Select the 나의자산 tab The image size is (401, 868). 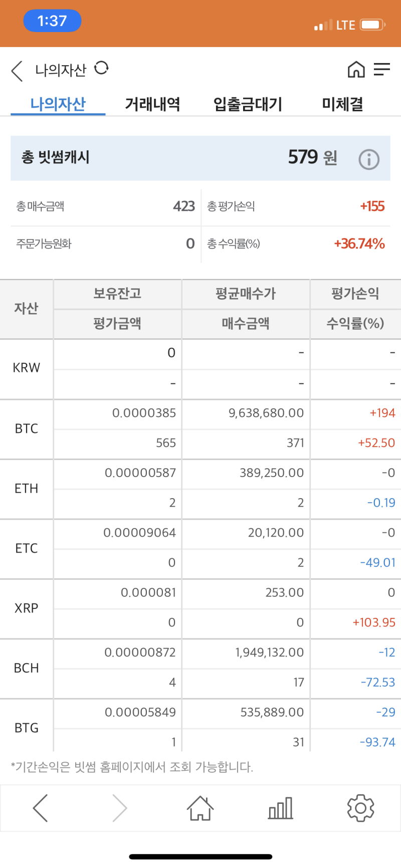[x=58, y=104]
